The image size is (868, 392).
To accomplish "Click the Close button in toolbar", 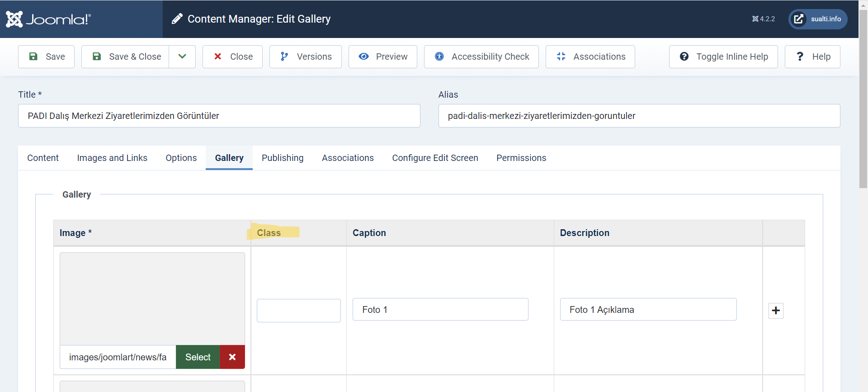I will [x=232, y=57].
